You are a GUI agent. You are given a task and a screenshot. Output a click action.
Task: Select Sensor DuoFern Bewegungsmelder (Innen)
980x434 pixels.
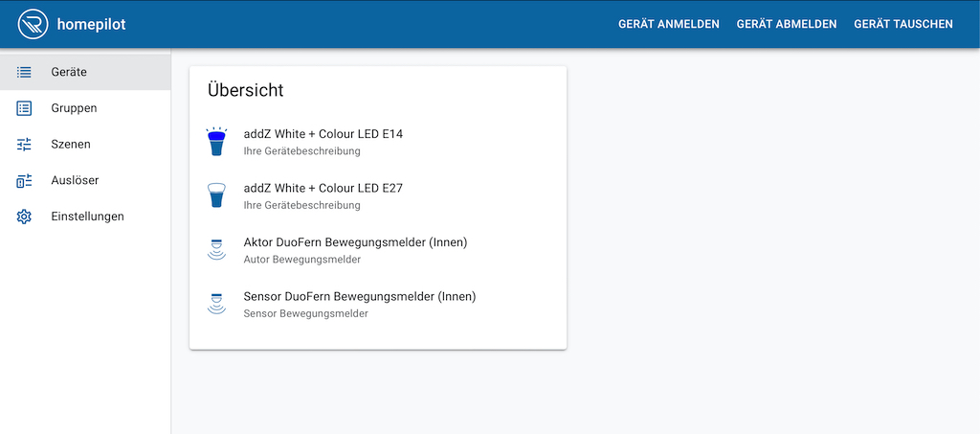(x=378, y=304)
